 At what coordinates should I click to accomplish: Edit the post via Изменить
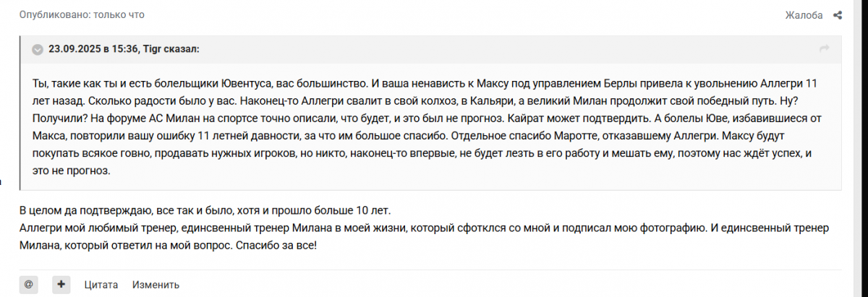(156, 285)
